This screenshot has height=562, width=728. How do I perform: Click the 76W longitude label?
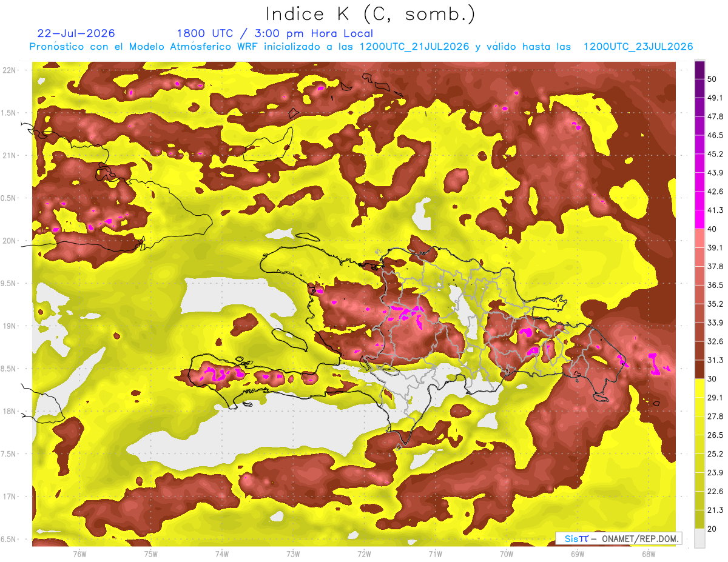79,554
